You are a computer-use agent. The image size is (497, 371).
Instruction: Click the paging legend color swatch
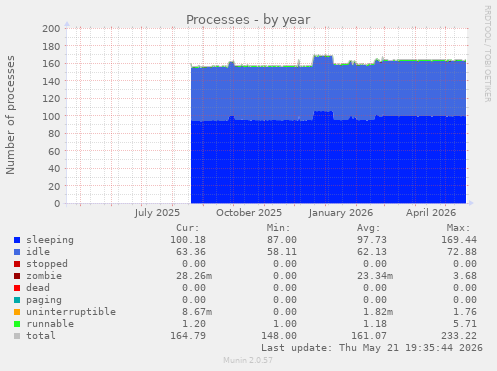click(17, 300)
